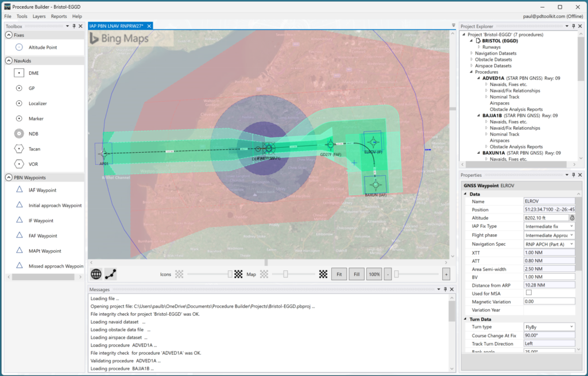588x376 pixels.
Task: Click the nominal track path icon
Action: [x=110, y=274]
